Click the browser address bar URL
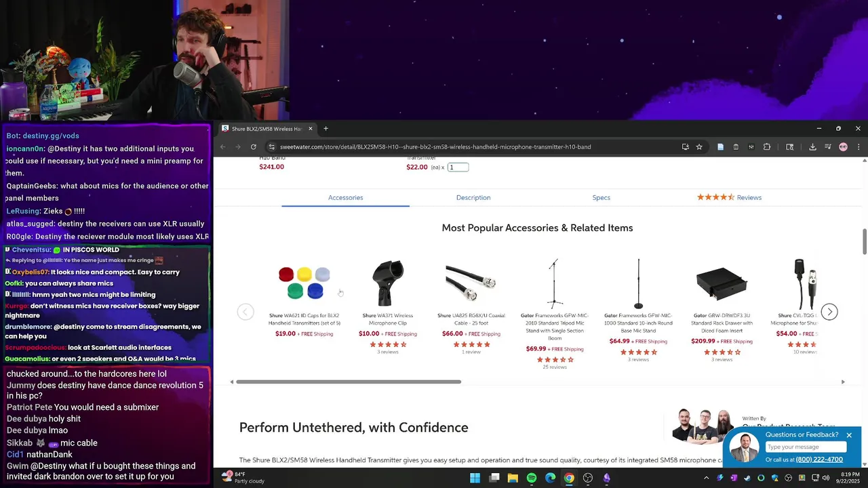 435,147
